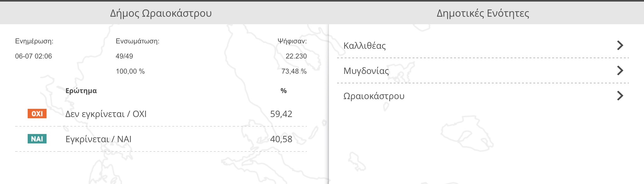
Task: Click the teal NAI badge
Action: point(37,139)
